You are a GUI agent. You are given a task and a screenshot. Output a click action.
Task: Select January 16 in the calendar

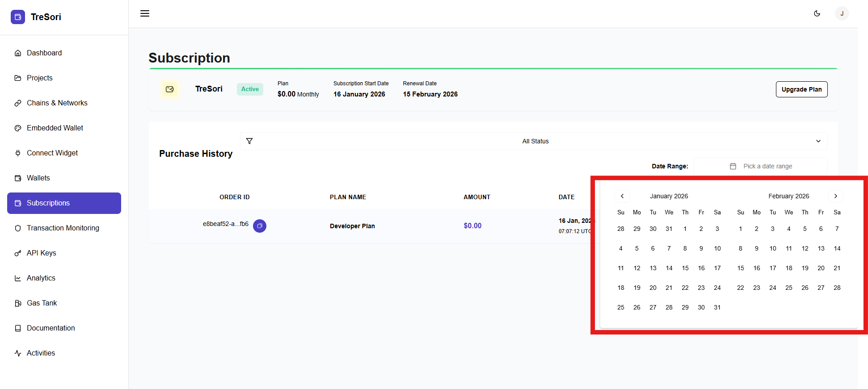tap(701, 268)
